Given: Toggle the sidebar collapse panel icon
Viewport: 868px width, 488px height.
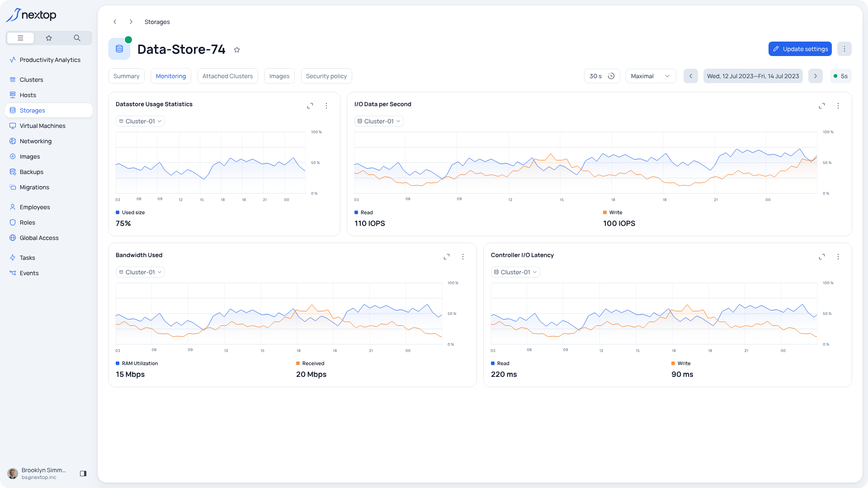Looking at the screenshot, I should point(83,474).
